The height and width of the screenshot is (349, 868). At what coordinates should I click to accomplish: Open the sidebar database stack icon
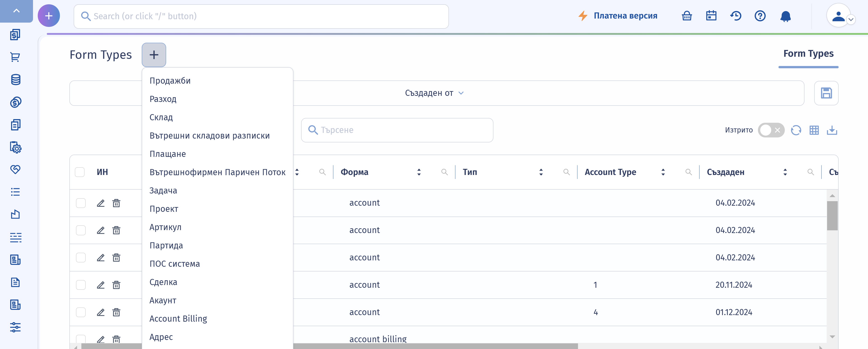pyautogui.click(x=16, y=80)
